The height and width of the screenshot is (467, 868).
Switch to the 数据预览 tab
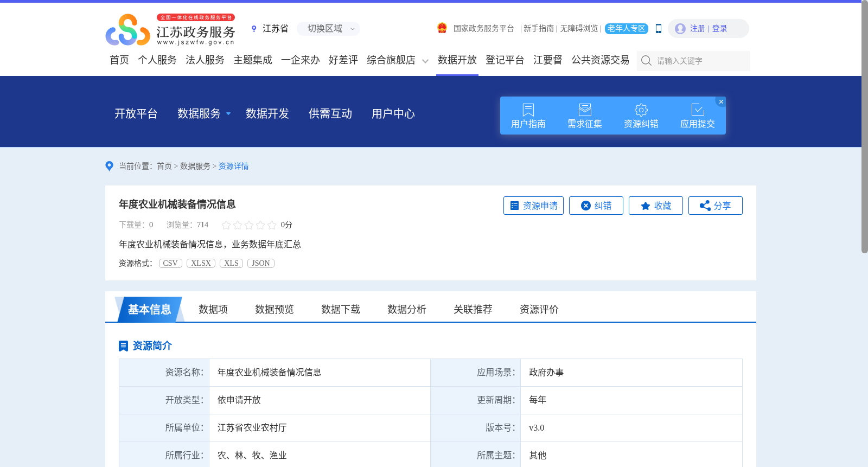(275, 309)
